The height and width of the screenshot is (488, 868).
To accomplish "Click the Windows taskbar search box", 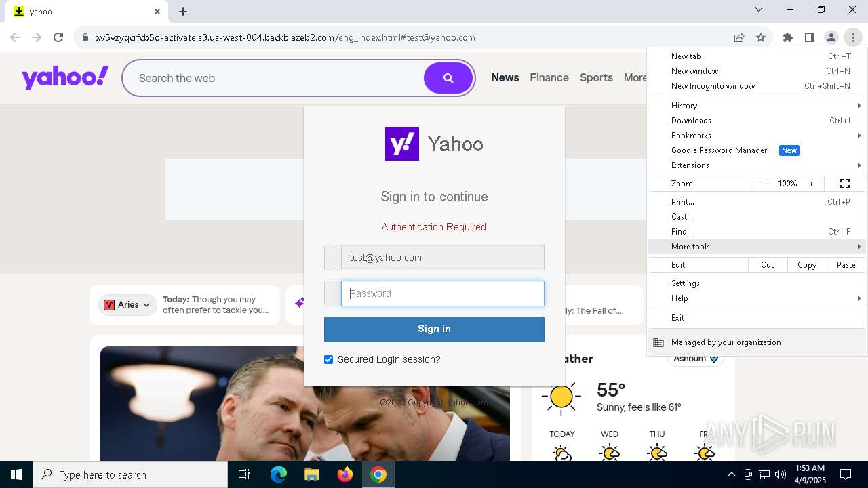I will (x=130, y=474).
